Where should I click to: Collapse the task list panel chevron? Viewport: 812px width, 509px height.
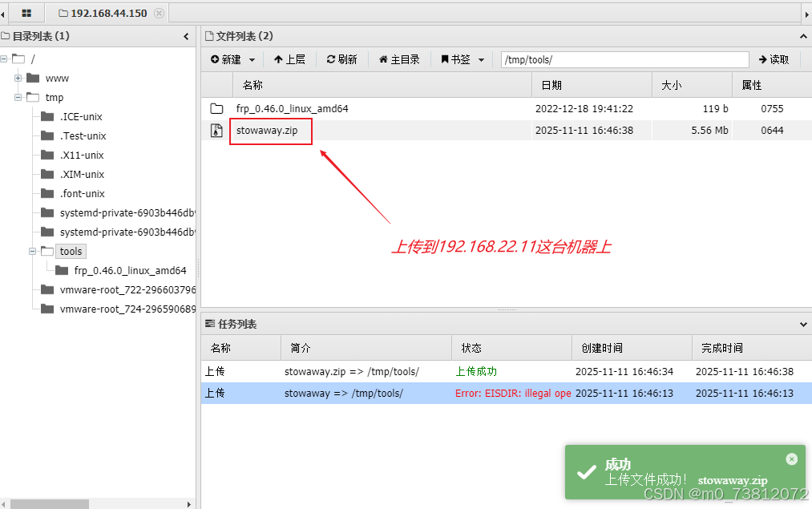pyautogui.click(x=803, y=324)
